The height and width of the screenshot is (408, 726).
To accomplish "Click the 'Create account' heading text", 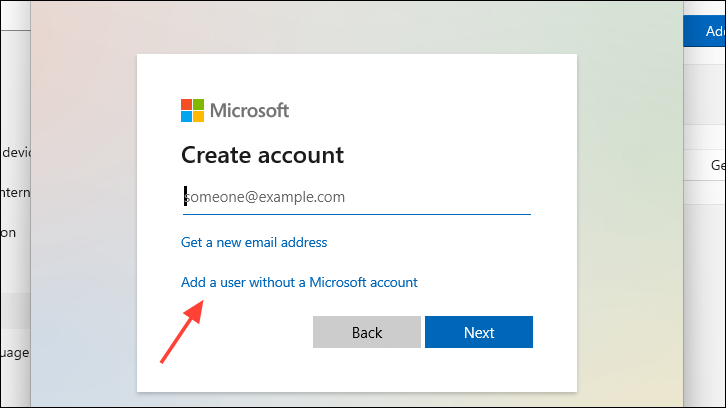I will [262, 155].
